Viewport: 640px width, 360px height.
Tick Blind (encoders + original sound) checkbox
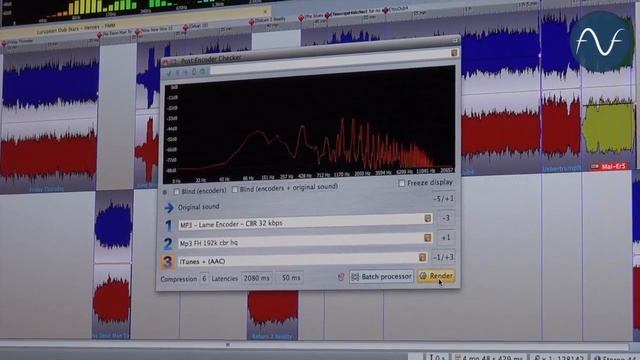(235, 189)
